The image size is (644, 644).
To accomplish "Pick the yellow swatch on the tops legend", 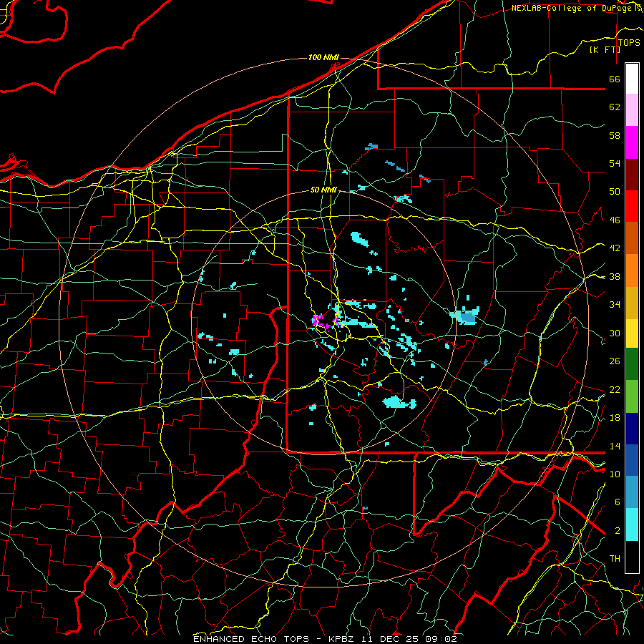I will pos(632,333).
